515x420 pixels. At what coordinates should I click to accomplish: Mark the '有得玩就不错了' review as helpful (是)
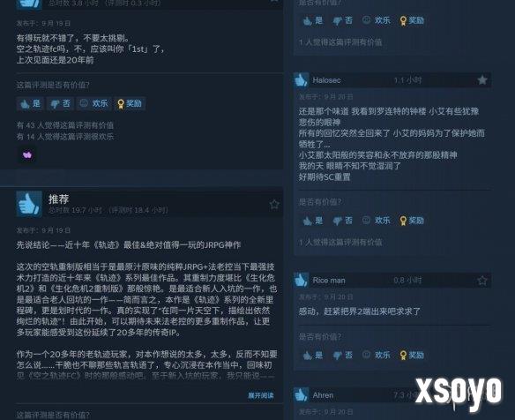tap(30, 104)
